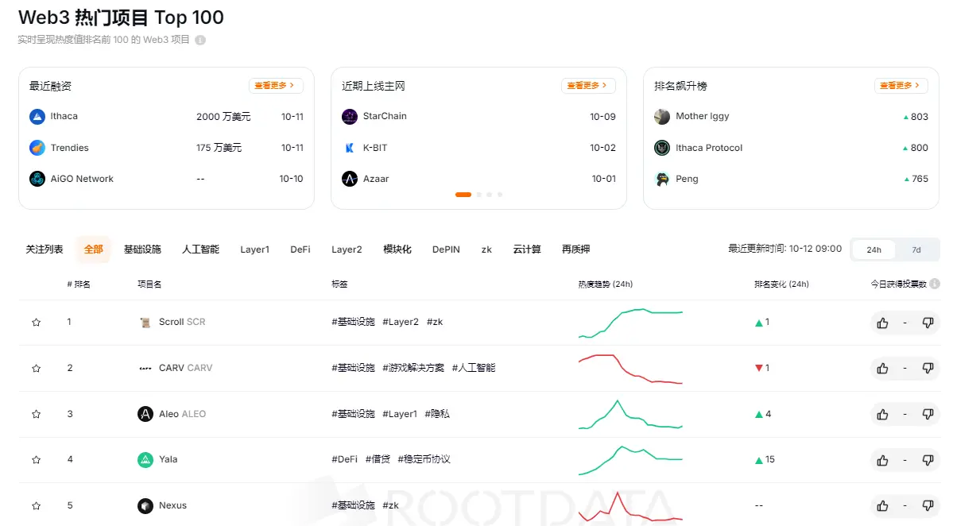Star the Yala project as favorite
Image resolution: width=980 pixels, height=526 pixels.
click(x=36, y=459)
